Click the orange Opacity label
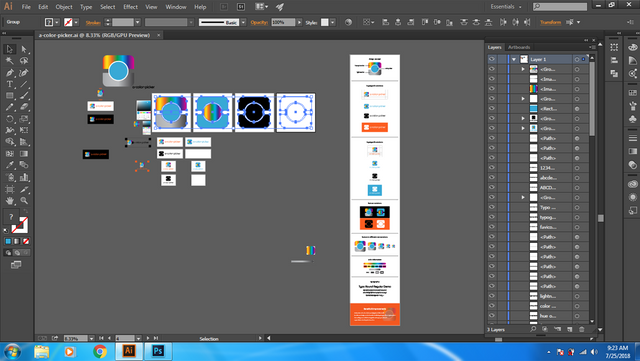 tap(259, 22)
